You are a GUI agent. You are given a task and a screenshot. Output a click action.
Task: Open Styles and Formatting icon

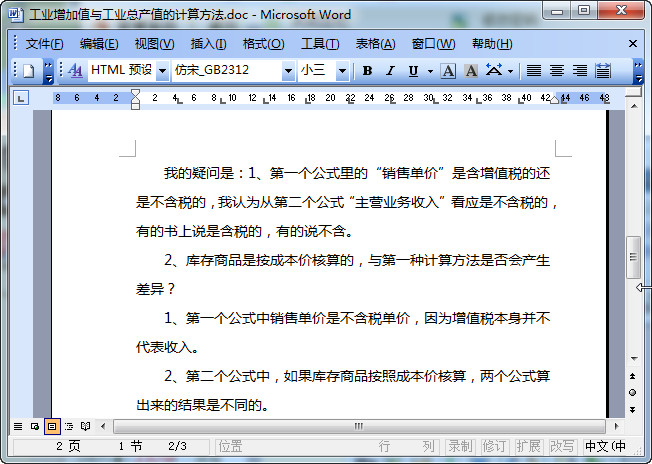coord(75,71)
